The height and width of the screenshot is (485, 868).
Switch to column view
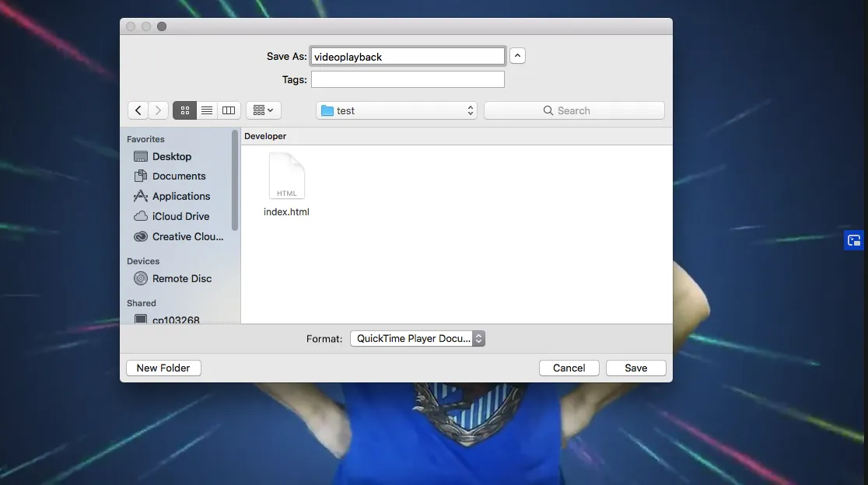click(229, 110)
